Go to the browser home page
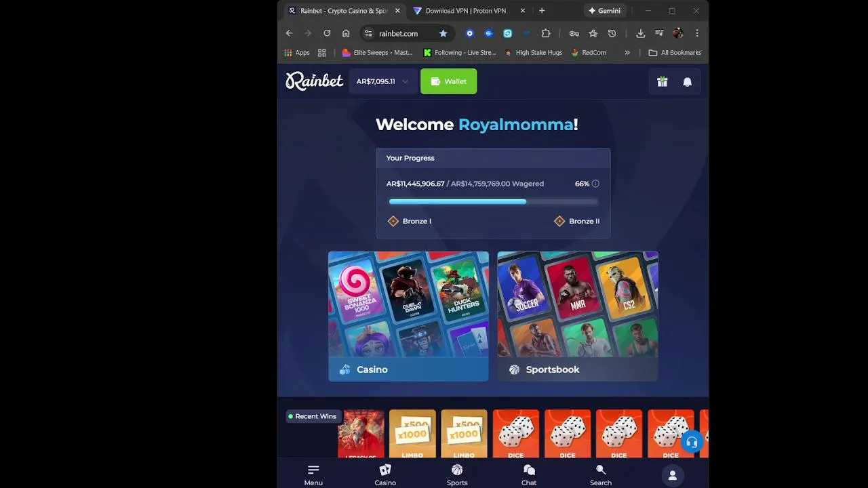This screenshot has width=868, height=488. pyautogui.click(x=346, y=33)
